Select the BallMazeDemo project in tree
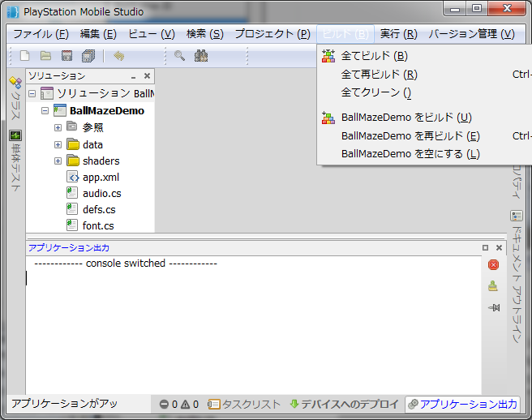The height and width of the screenshot is (420, 532). [x=107, y=111]
